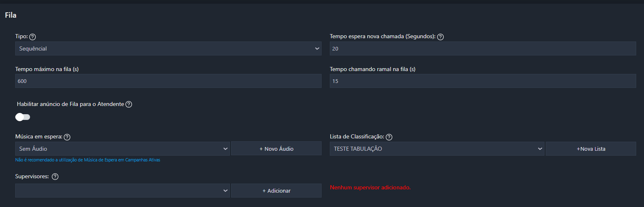The height and width of the screenshot is (207, 644).
Task: Click the Fila section heading
Action: [11, 15]
